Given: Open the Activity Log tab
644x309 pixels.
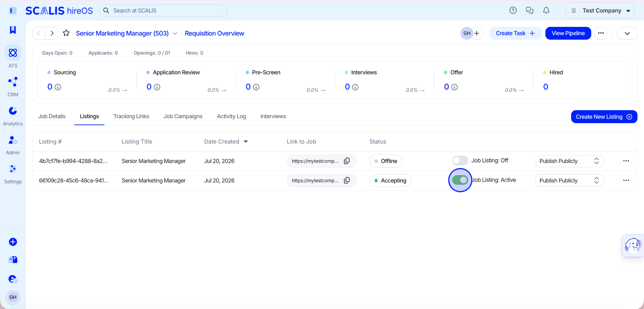Looking at the screenshot, I should point(231,116).
